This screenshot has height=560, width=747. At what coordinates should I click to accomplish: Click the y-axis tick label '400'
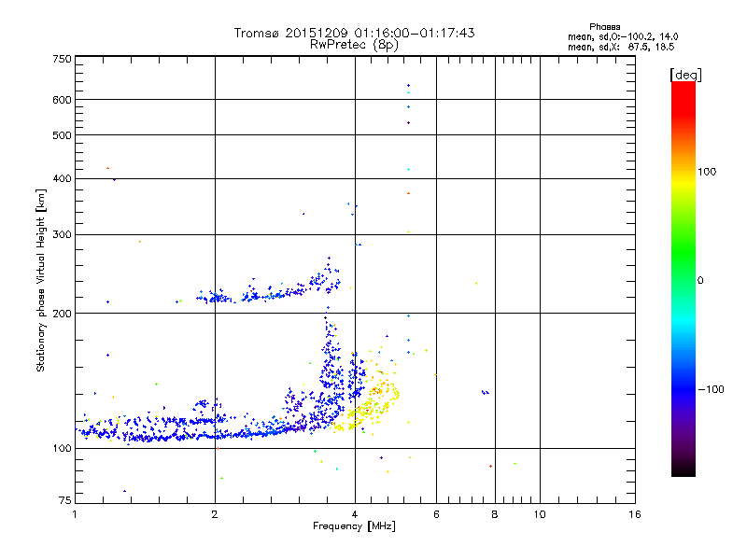click(62, 179)
